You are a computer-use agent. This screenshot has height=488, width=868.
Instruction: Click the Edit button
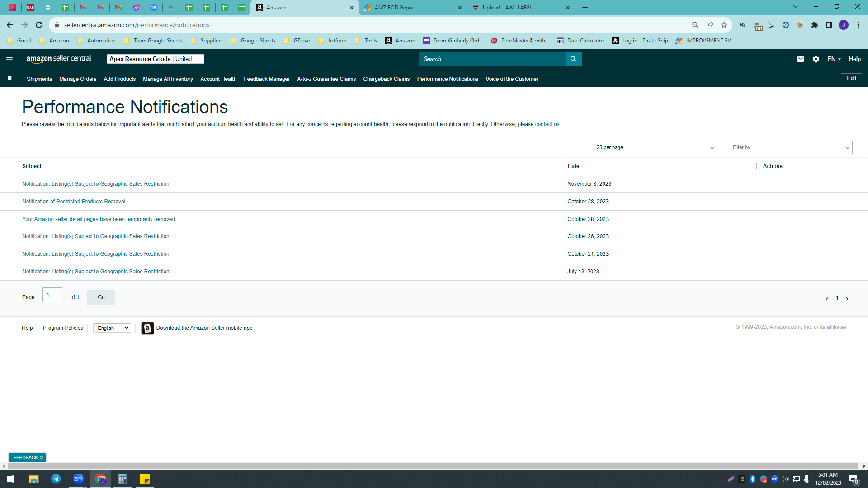pos(851,78)
